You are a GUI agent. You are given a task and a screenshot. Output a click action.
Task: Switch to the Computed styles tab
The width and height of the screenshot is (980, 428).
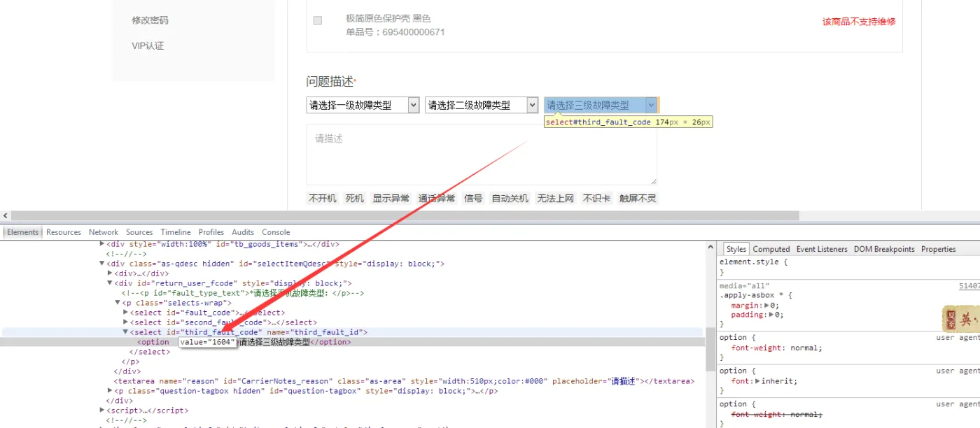point(771,249)
